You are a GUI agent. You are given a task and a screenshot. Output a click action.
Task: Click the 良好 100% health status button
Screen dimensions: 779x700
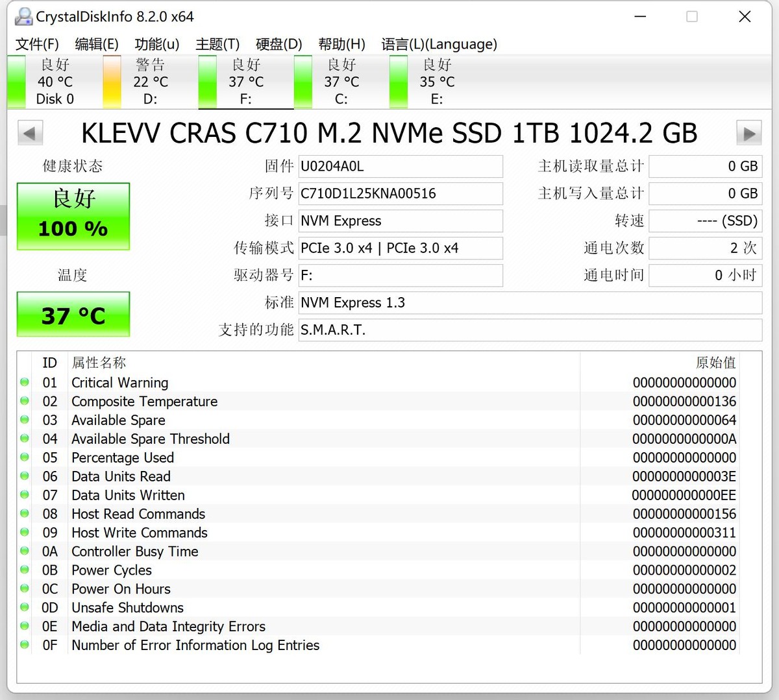tap(73, 217)
